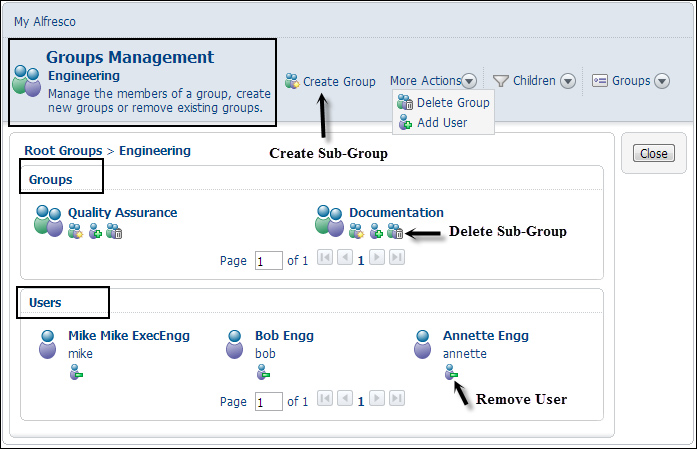Open the Documentation group link
Image resolution: width=697 pixels, height=449 pixels.
(396, 212)
